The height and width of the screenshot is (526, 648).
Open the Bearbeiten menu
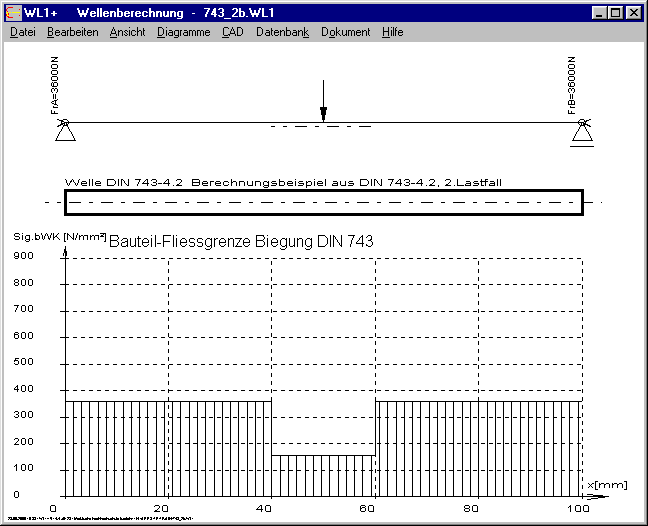point(72,32)
